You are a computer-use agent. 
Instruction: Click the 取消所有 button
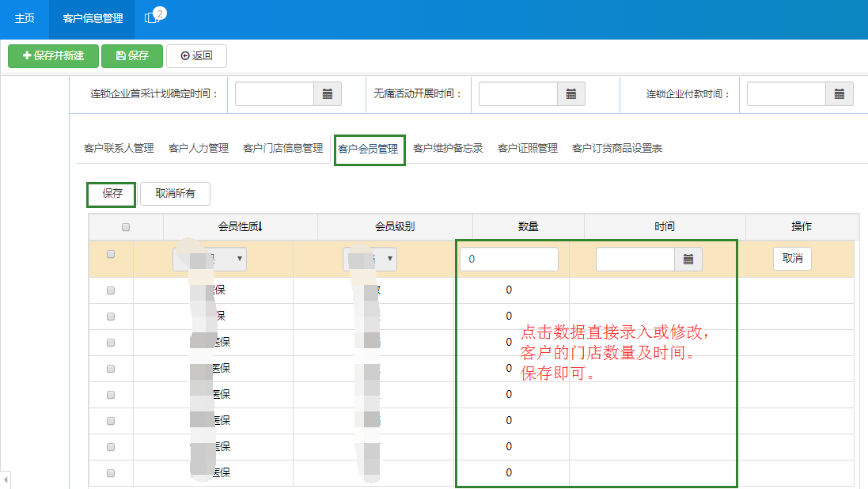point(175,193)
